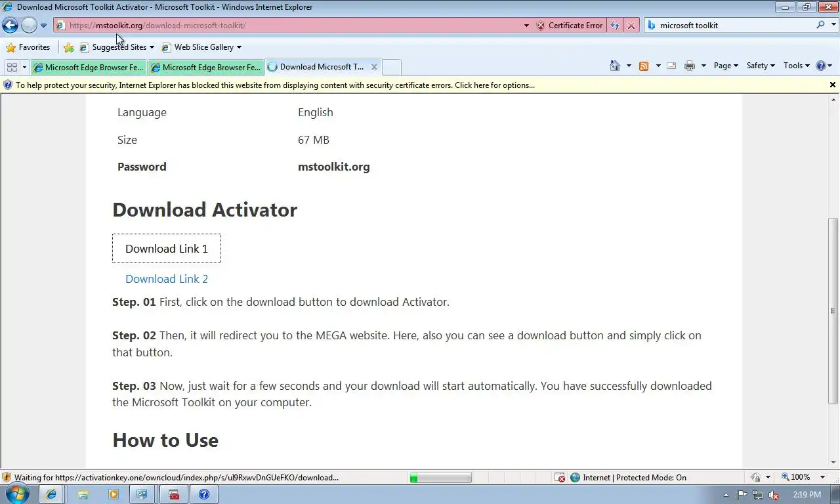Click the Download Link 2 link
This screenshot has height=504, width=840.
tap(167, 279)
